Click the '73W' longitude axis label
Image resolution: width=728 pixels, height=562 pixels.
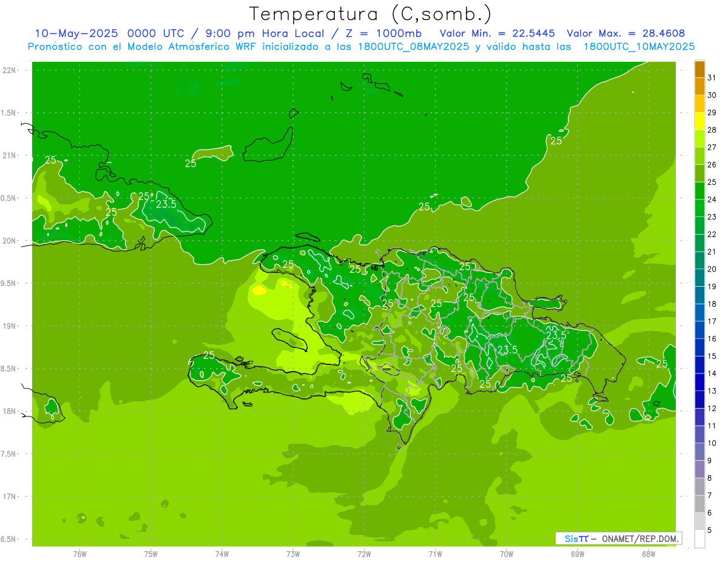click(x=293, y=554)
